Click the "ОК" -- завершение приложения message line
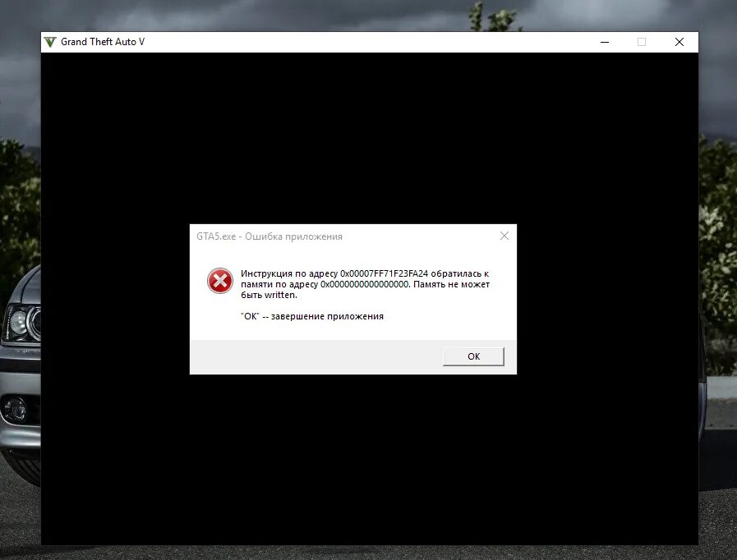The image size is (737, 560). click(x=312, y=316)
